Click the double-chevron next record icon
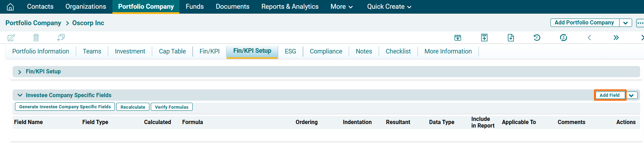Screen dimensions: 644x145 616,37
